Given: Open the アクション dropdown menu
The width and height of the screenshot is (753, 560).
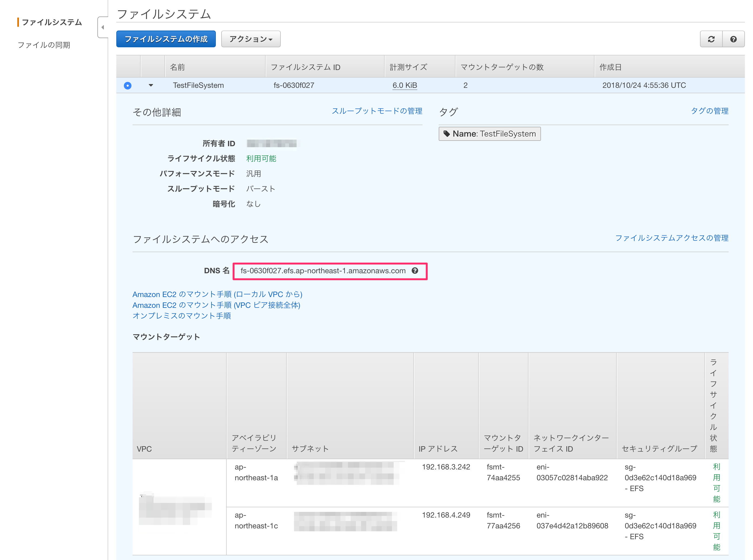Looking at the screenshot, I should click(x=251, y=39).
